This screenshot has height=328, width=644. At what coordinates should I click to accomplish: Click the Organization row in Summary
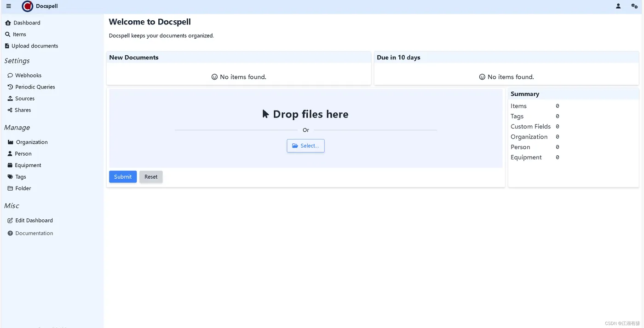535,137
